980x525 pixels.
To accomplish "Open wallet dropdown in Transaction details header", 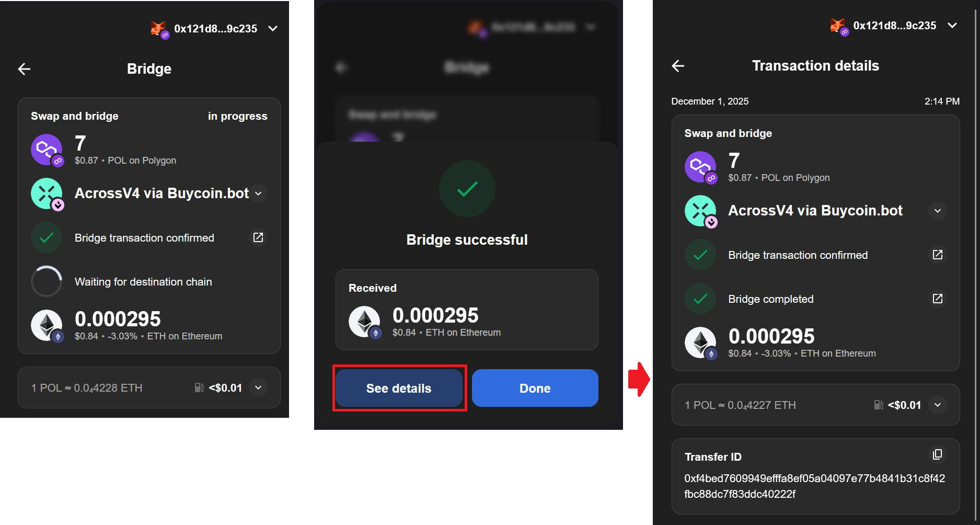I will 952,26.
